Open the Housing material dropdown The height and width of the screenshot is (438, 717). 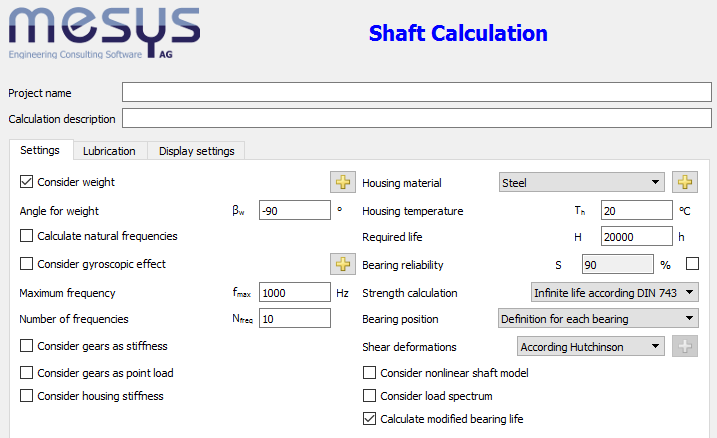[x=581, y=183]
